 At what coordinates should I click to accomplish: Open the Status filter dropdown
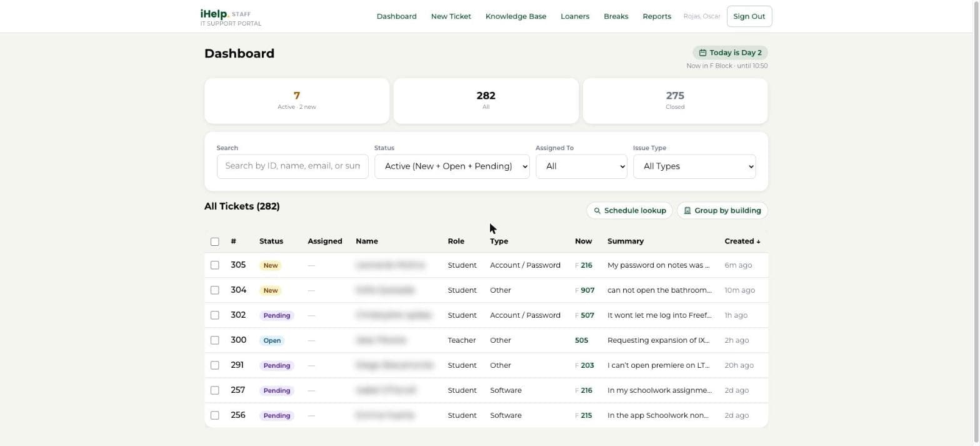pyautogui.click(x=452, y=166)
